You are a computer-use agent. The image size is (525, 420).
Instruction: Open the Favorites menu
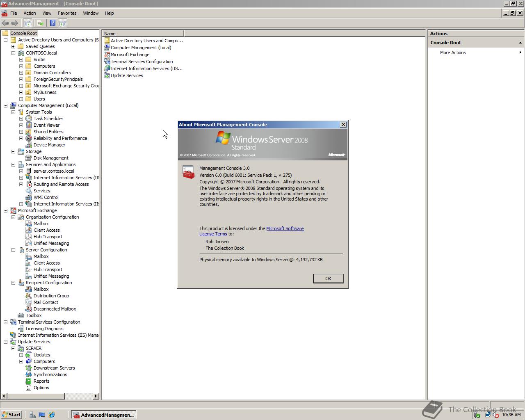coord(67,13)
